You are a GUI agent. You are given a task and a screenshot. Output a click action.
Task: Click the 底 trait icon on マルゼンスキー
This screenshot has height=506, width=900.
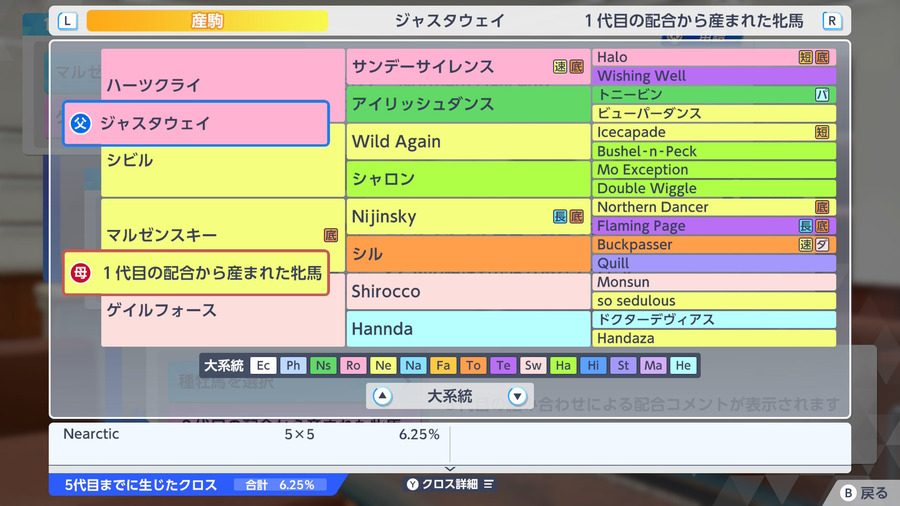[x=331, y=235]
